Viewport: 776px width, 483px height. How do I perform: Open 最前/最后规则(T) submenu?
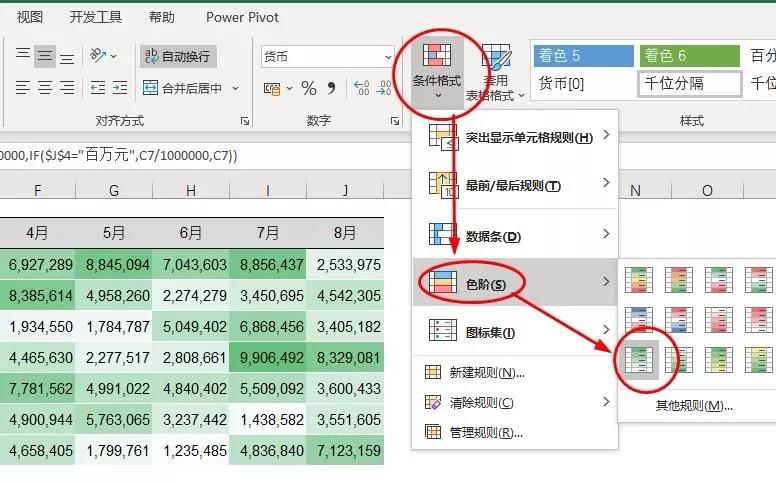[515, 185]
